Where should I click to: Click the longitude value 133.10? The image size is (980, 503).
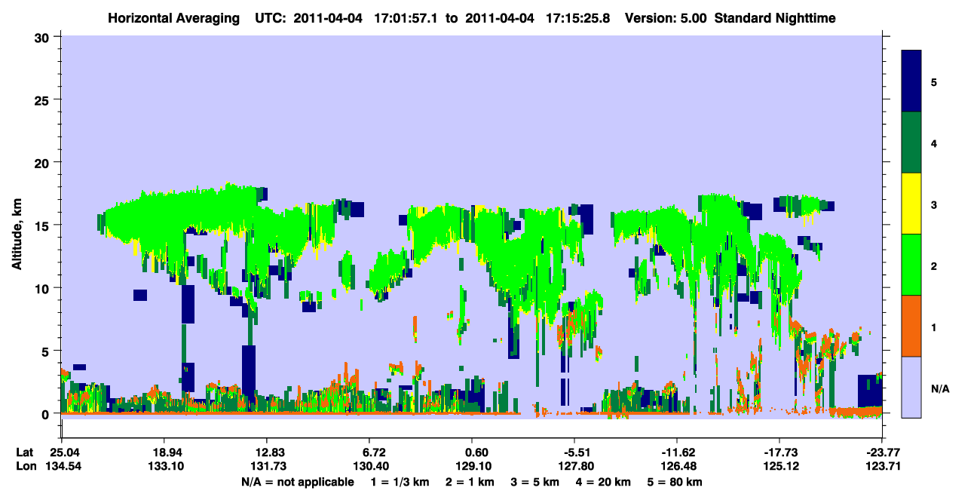164,466
